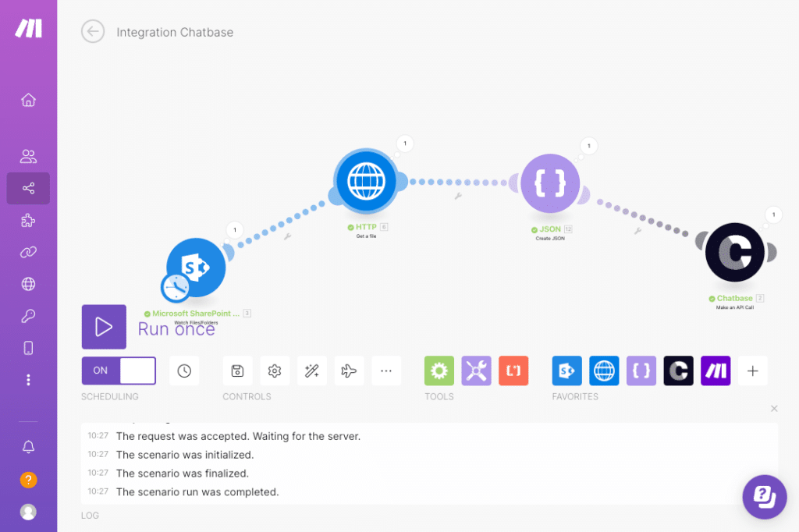Open the scheduling clock options
799x532 pixels.
point(184,371)
